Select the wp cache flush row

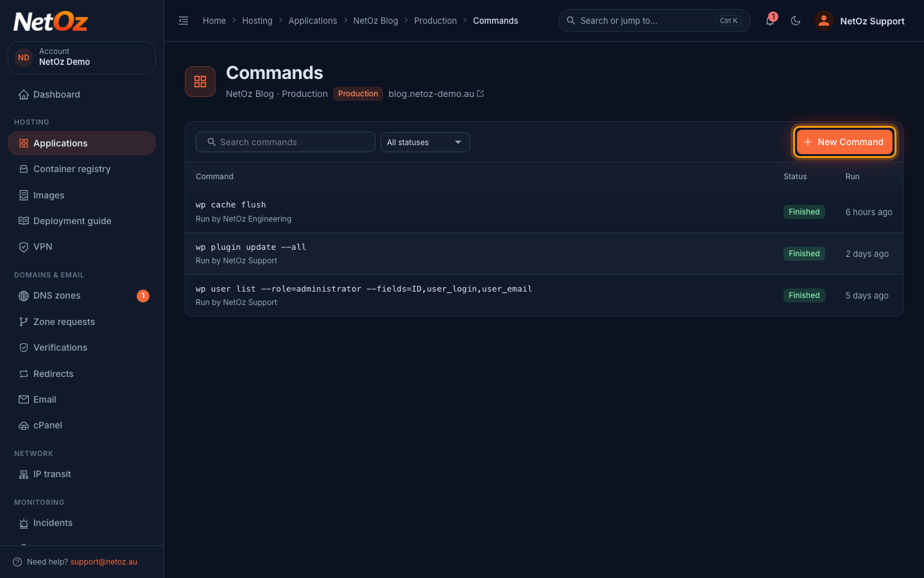(544, 212)
